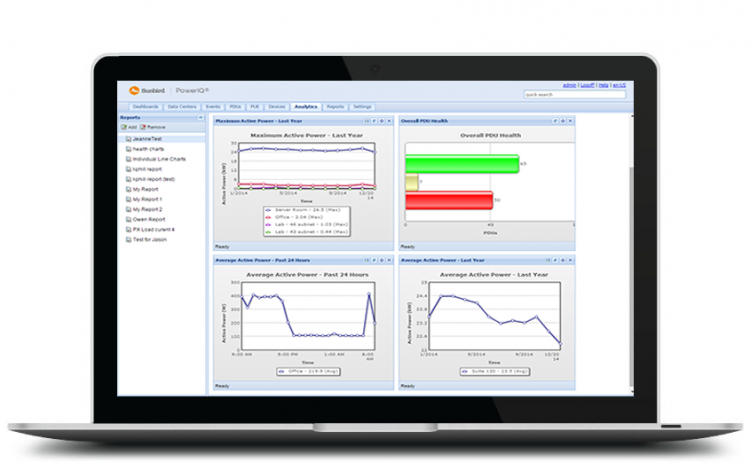Open settings on Overall PDU Health panel

click(x=564, y=120)
